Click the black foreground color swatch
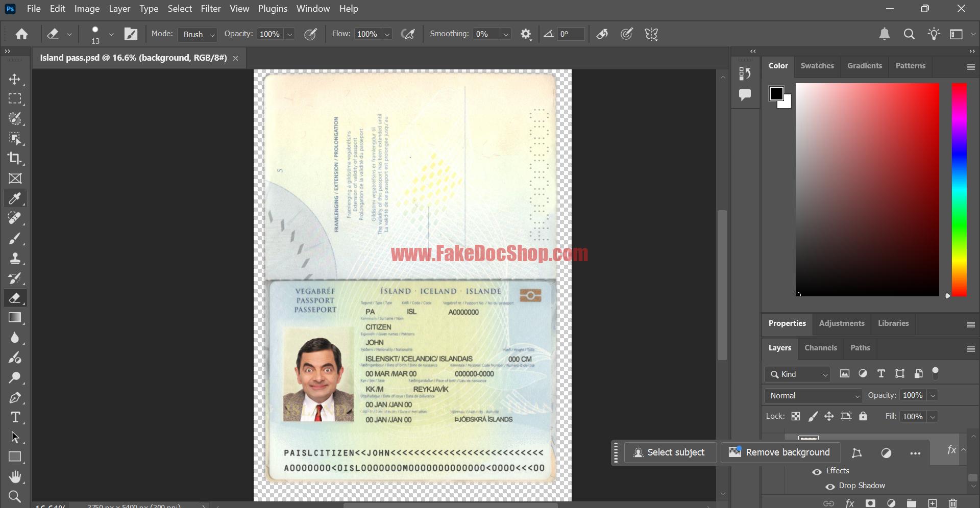The height and width of the screenshot is (508, 980). click(x=776, y=93)
